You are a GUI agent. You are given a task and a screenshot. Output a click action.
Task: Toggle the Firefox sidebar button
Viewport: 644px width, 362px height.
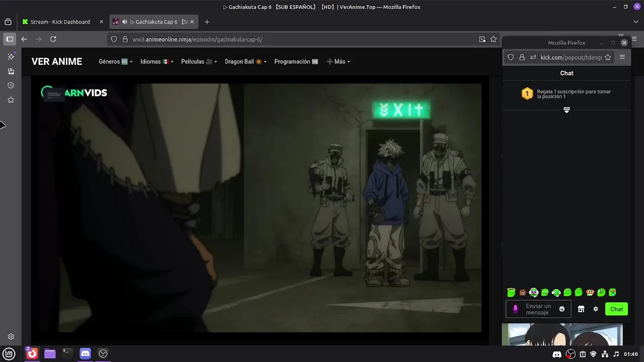(10, 39)
